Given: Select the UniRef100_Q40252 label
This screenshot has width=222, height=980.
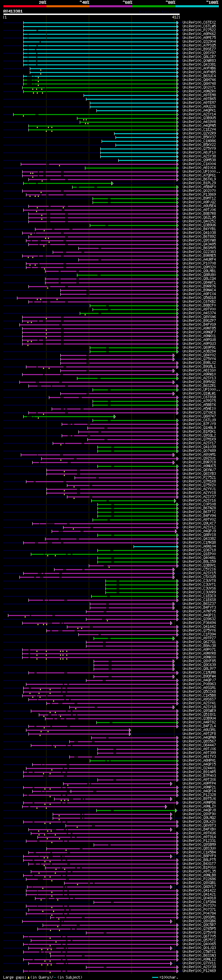Looking at the screenshot, I should [x=199, y=221].
